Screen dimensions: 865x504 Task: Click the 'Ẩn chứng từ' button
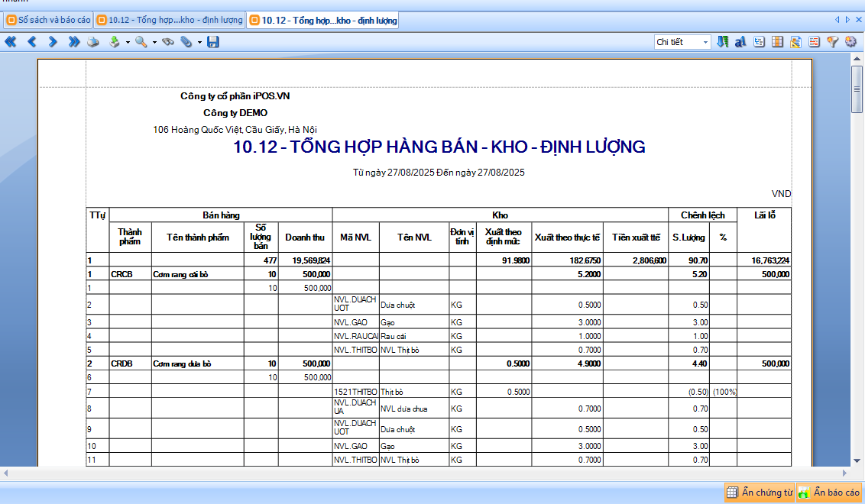[x=760, y=493]
